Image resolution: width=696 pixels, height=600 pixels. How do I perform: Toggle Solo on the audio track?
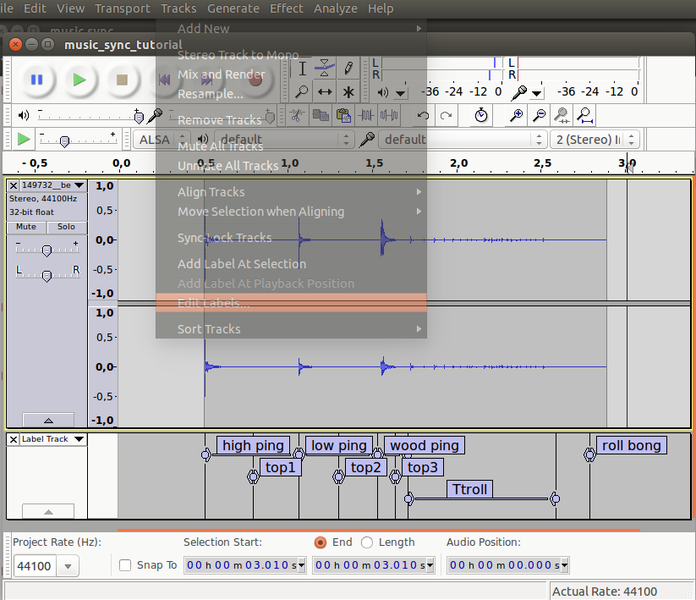click(66, 227)
